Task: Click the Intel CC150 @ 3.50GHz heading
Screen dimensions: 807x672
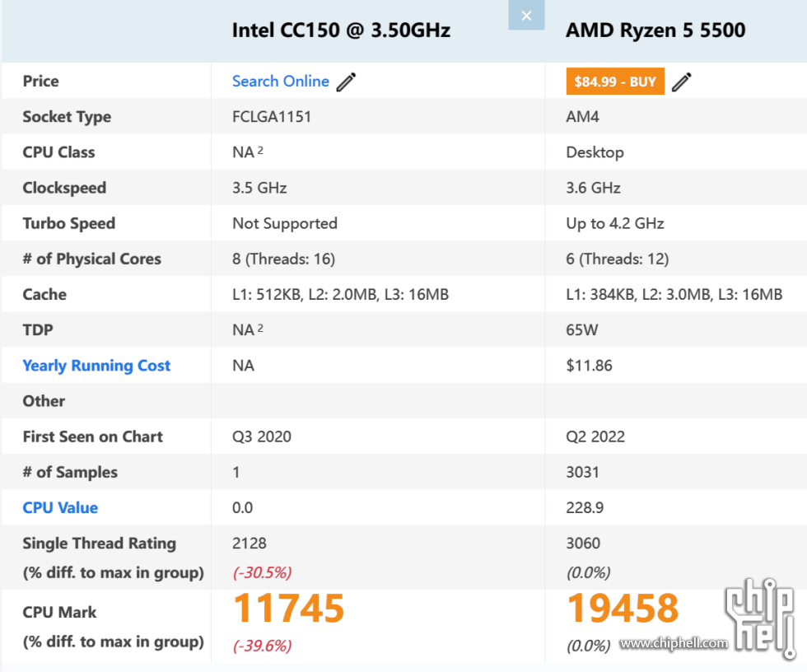Action: coord(341,30)
